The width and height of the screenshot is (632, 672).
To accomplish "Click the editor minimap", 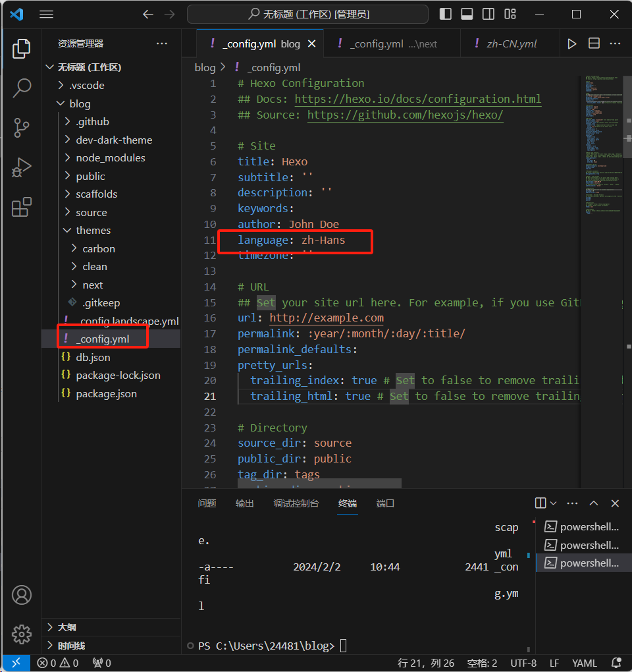I will pyautogui.click(x=603, y=146).
